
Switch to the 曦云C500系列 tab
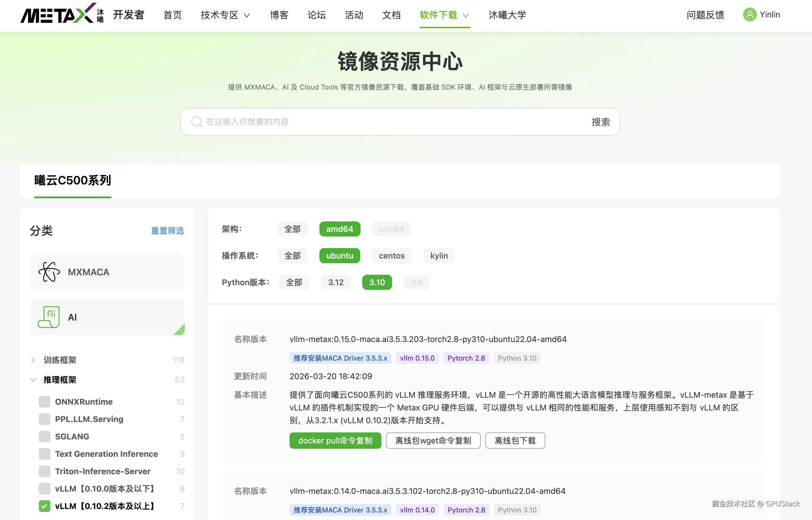72,180
